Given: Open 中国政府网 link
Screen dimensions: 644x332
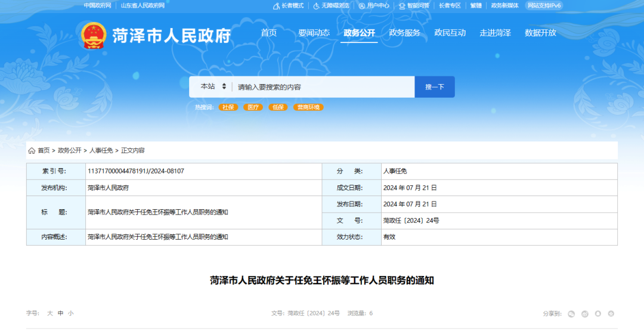Looking at the screenshot, I should coord(97,6).
